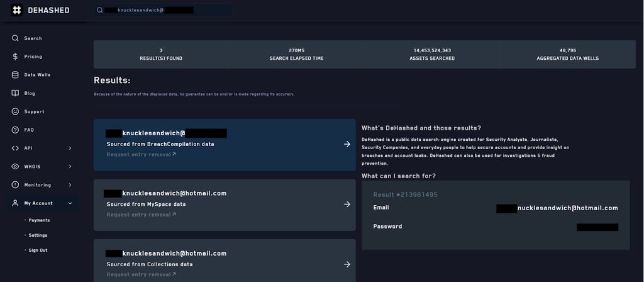Click the Results: heading
This screenshot has width=644, height=282.
tap(112, 80)
